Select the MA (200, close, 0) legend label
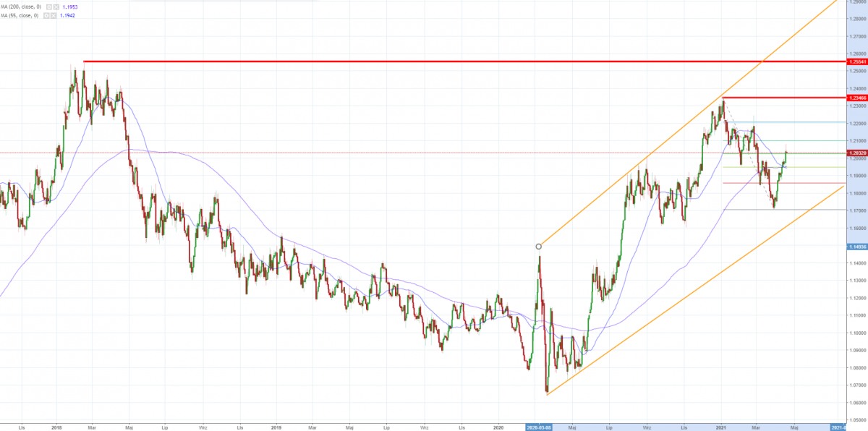This screenshot has width=868, height=431. [21, 7]
